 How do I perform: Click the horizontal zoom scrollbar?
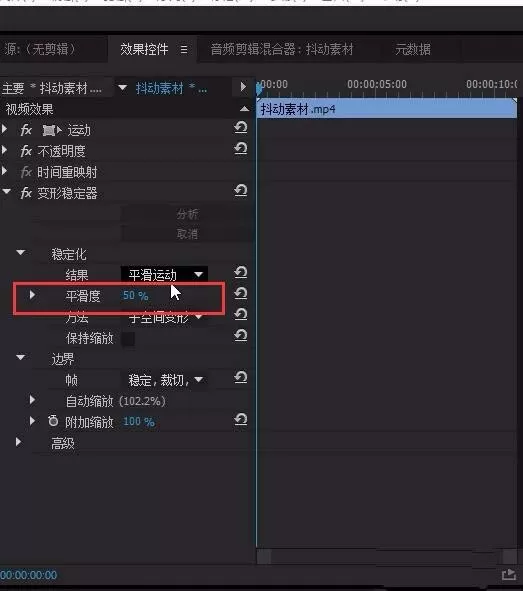click(x=387, y=556)
